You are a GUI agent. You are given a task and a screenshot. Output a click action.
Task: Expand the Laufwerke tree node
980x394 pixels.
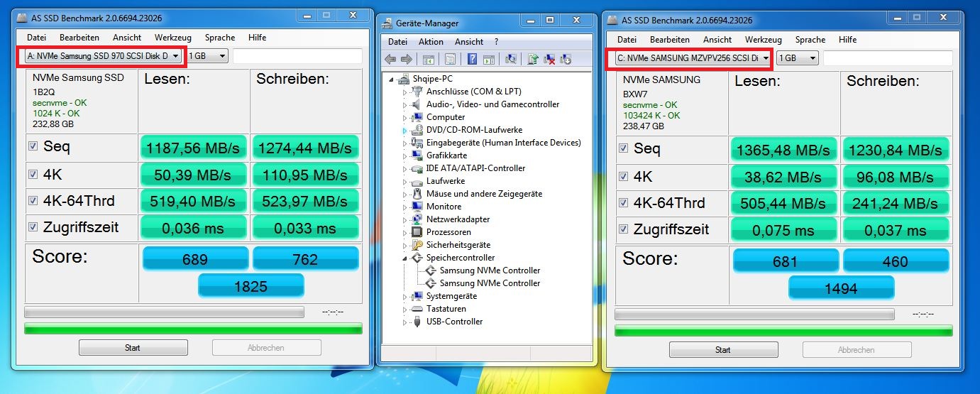pos(406,181)
